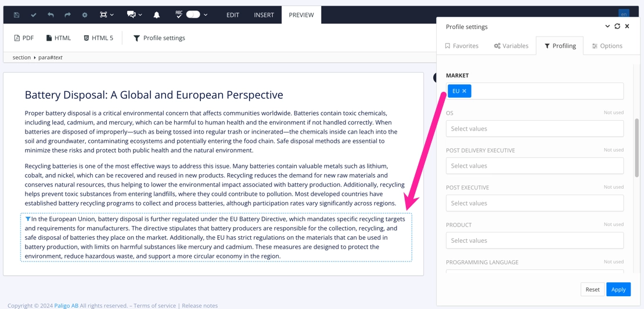Open Profile settings from the toolbar

coord(159,38)
